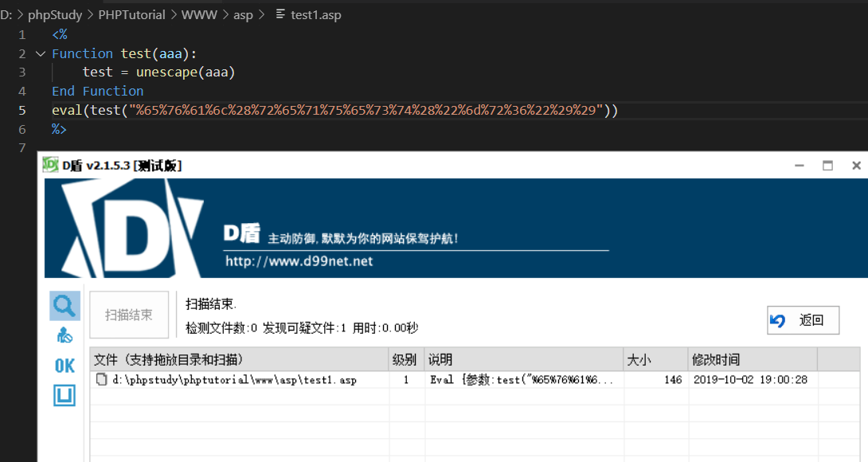Click unescape(aaa) on editor line 3

pos(186,72)
